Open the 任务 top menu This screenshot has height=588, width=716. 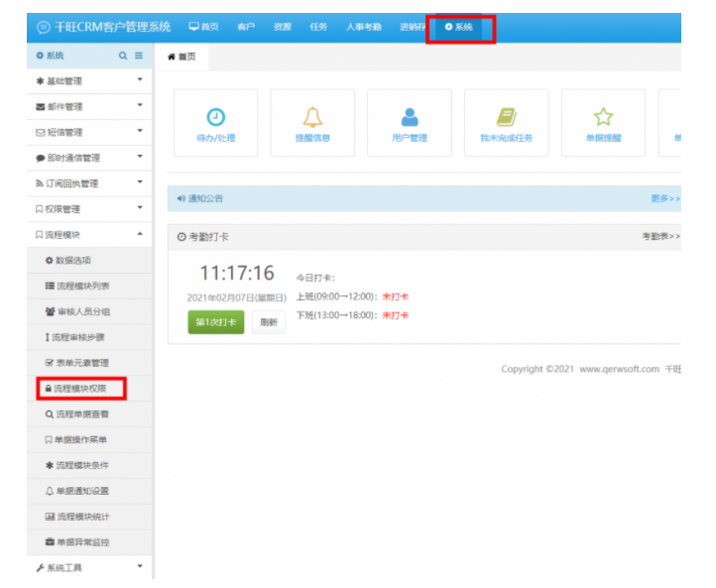(x=318, y=27)
